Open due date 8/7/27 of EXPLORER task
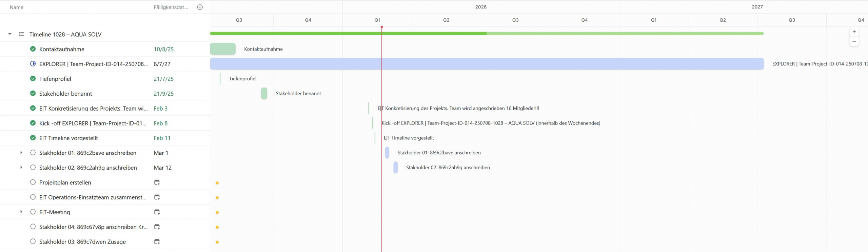 (162, 64)
